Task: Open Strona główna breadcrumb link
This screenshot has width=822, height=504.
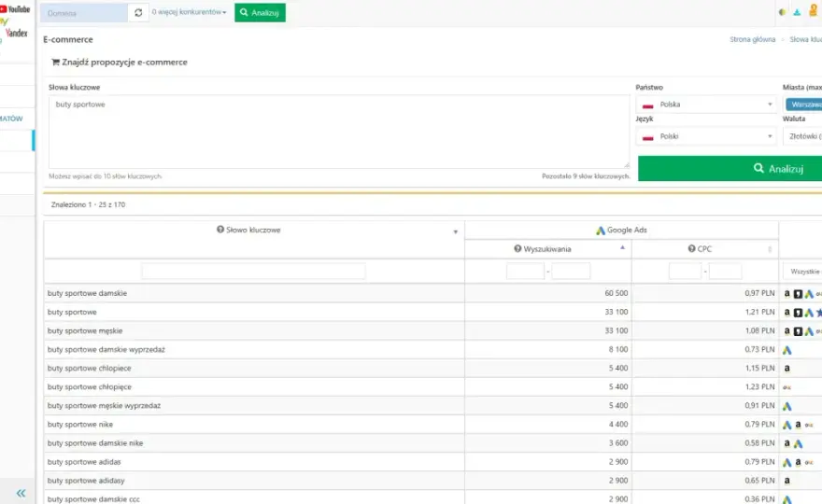Action: pyautogui.click(x=752, y=39)
